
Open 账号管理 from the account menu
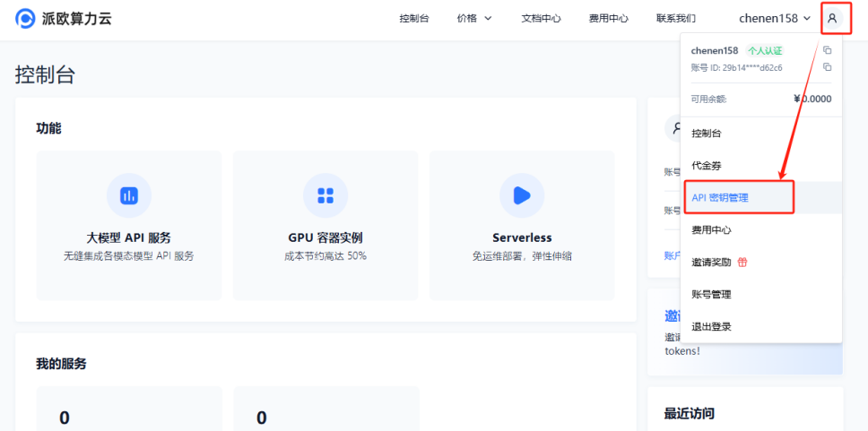tap(711, 295)
